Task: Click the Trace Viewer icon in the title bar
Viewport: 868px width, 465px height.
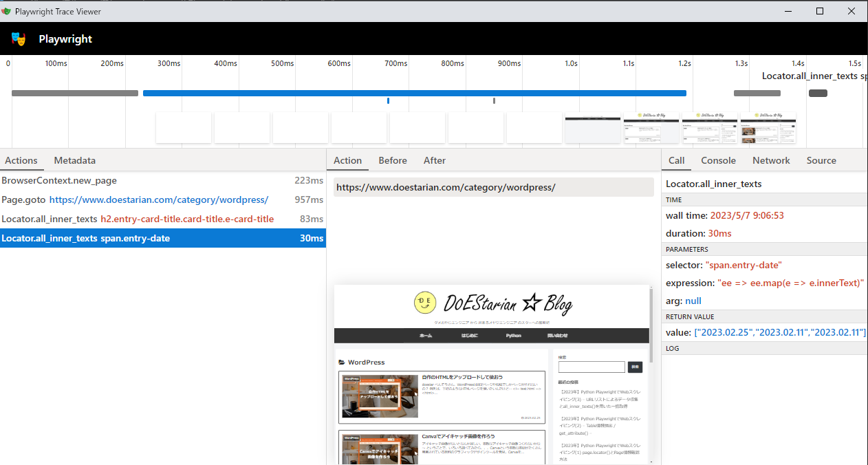Action: pyautogui.click(x=7, y=11)
